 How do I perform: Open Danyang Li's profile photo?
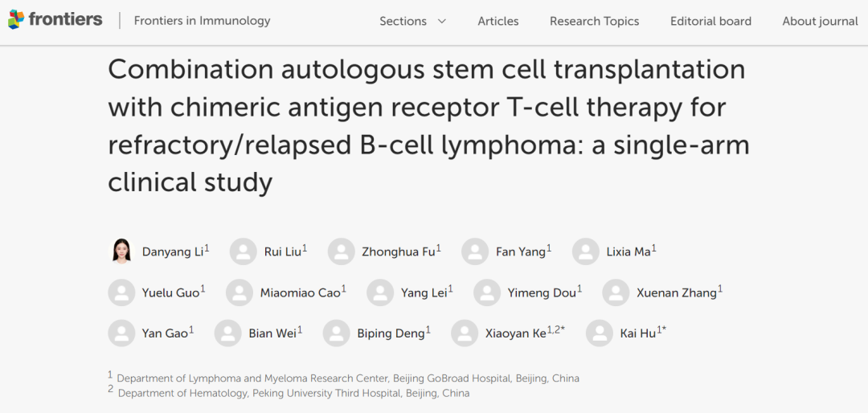(121, 251)
